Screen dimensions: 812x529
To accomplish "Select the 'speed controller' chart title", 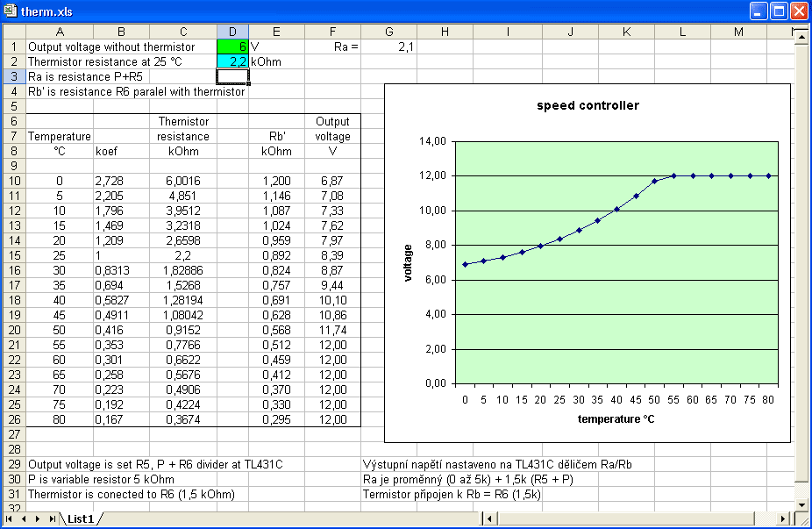I will click(x=588, y=105).
